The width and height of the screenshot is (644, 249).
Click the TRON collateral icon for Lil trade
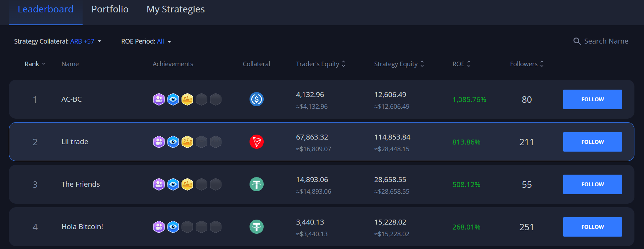256,142
